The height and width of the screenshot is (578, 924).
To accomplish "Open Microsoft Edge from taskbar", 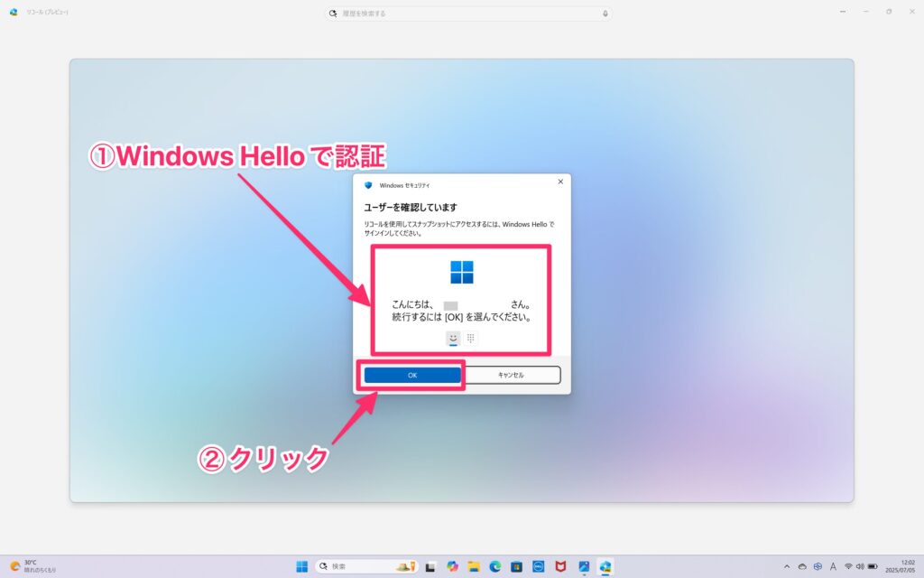I will point(495,567).
